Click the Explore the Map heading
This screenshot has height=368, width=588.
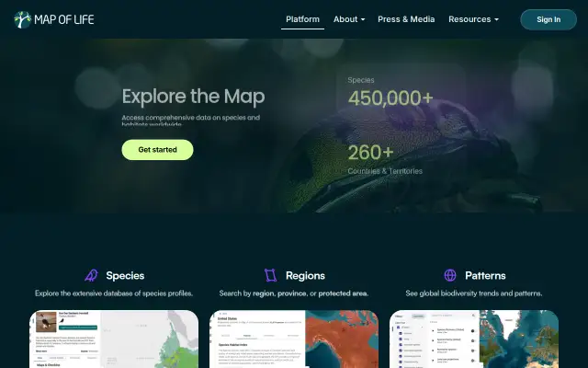click(x=194, y=97)
